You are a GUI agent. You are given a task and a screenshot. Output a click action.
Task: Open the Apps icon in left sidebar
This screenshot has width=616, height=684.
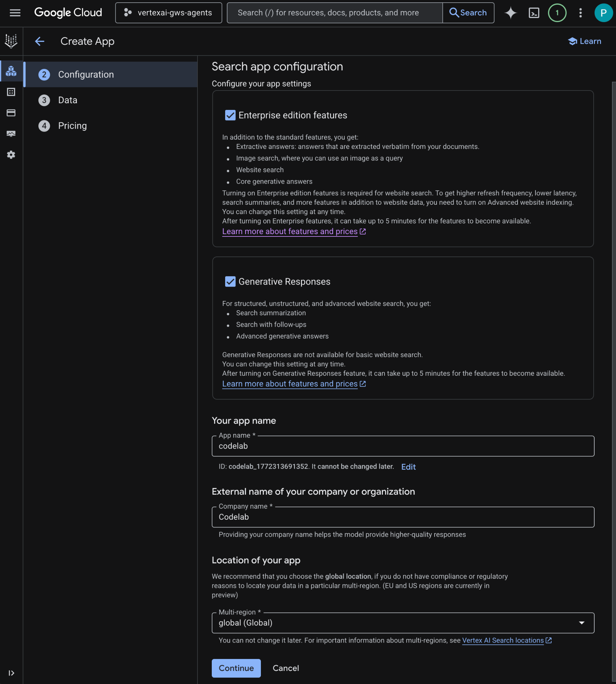[11, 71]
